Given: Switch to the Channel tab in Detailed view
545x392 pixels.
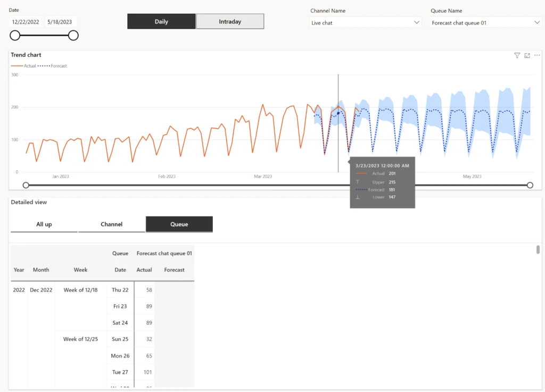Looking at the screenshot, I should point(111,224).
